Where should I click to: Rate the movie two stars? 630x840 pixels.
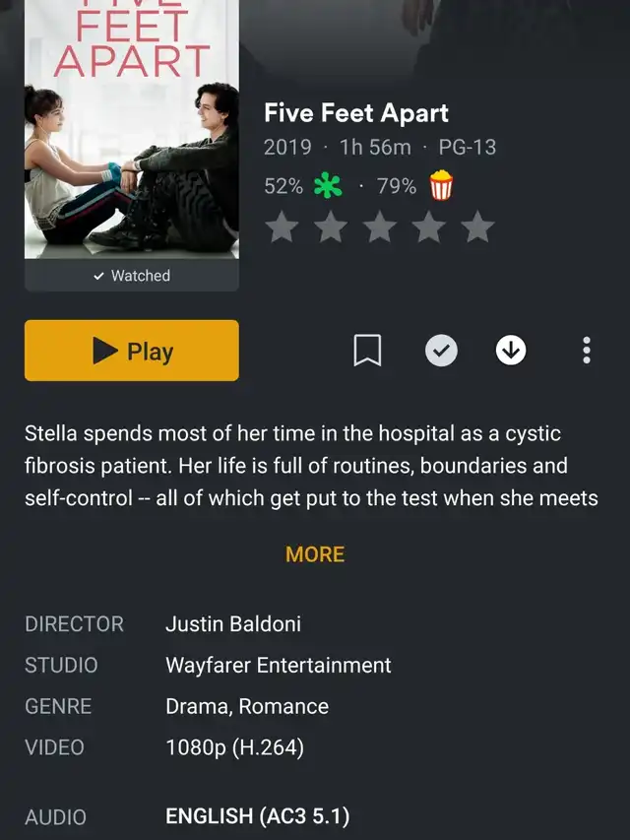click(331, 227)
